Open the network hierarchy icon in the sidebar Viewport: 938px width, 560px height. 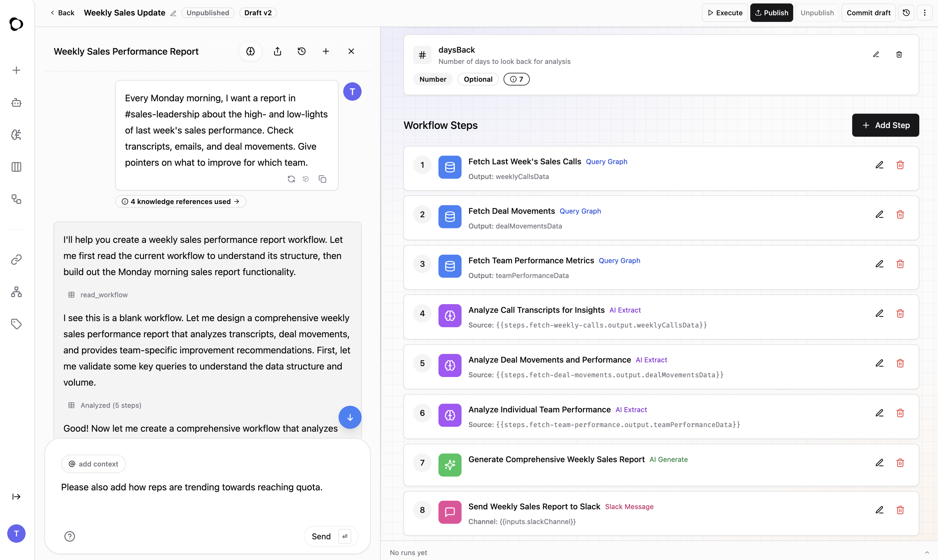pos(16,292)
